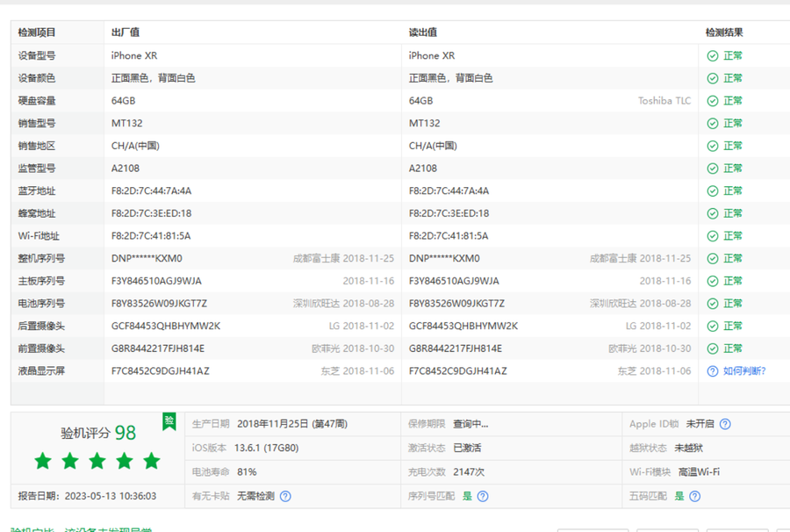Select the check icon for 蜂窝地址
Screen dimensions: 790x532
coord(713,213)
